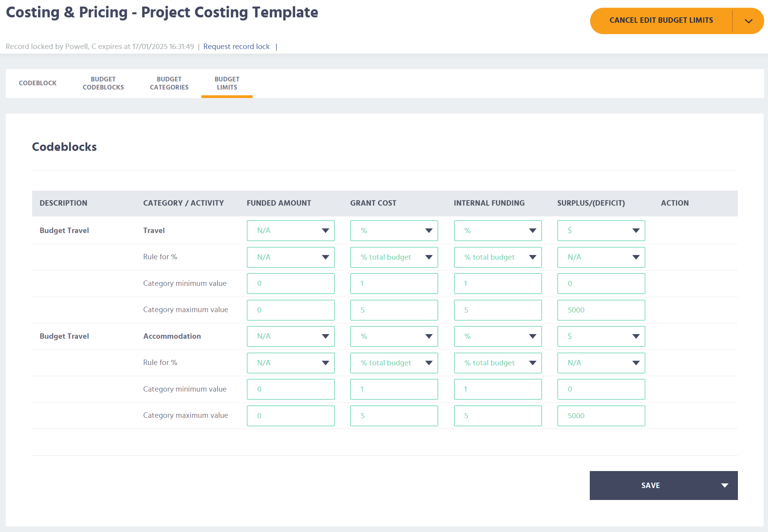
Task: Expand the chevron beside Cancel Edit Budget Limits
Action: pos(748,21)
